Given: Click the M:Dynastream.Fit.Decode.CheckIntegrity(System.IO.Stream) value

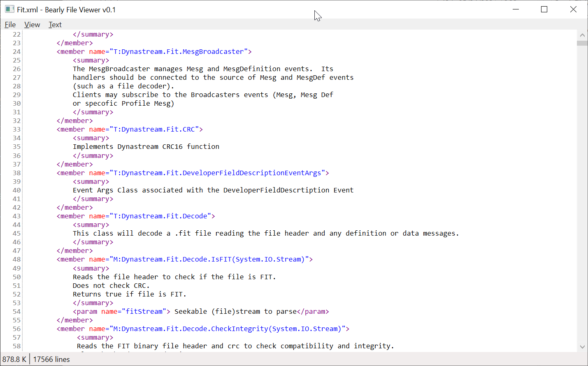Looking at the screenshot, I should click(228, 329).
